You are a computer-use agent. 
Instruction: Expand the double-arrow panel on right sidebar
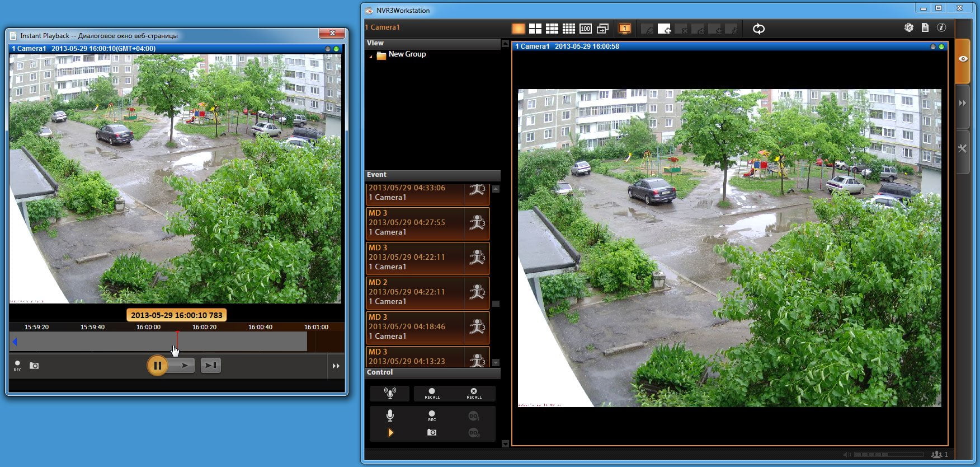[963, 104]
